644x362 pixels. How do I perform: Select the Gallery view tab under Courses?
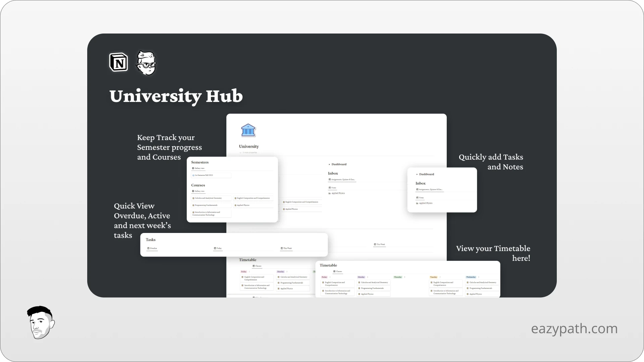tap(198, 191)
